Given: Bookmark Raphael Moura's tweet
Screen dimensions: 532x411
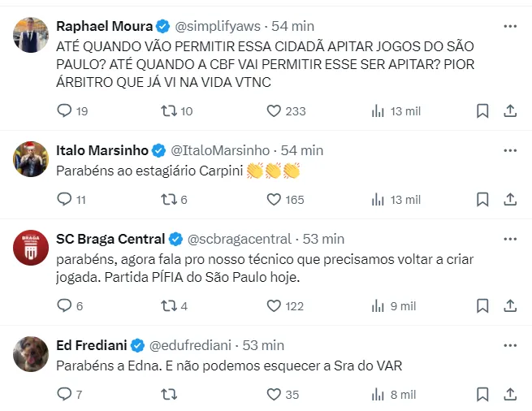Looking at the screenshot, I should [x=482, y=110].
